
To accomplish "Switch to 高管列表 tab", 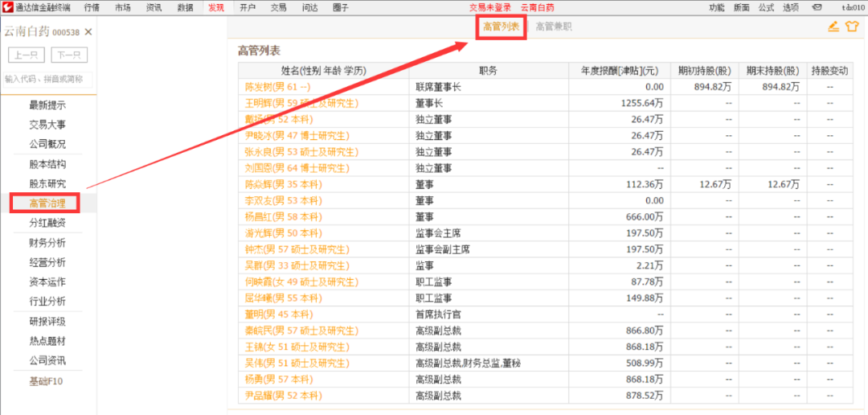I will click(501, 27).
